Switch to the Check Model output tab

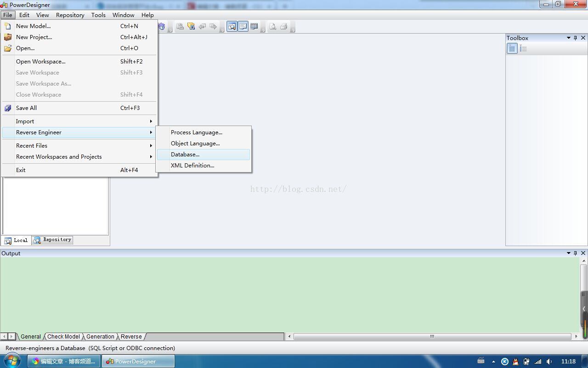(x=63, y=337)
